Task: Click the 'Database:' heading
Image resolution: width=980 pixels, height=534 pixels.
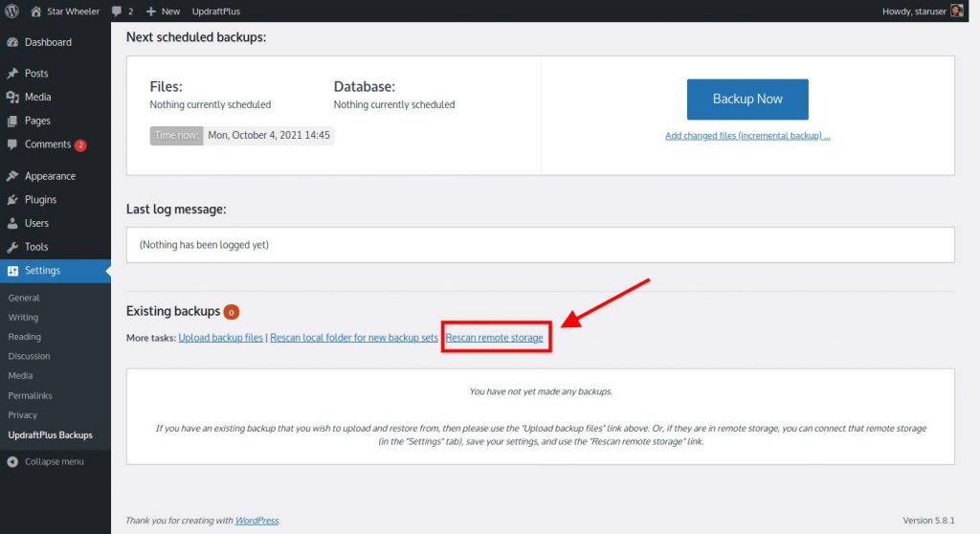Action: (365, 86)
